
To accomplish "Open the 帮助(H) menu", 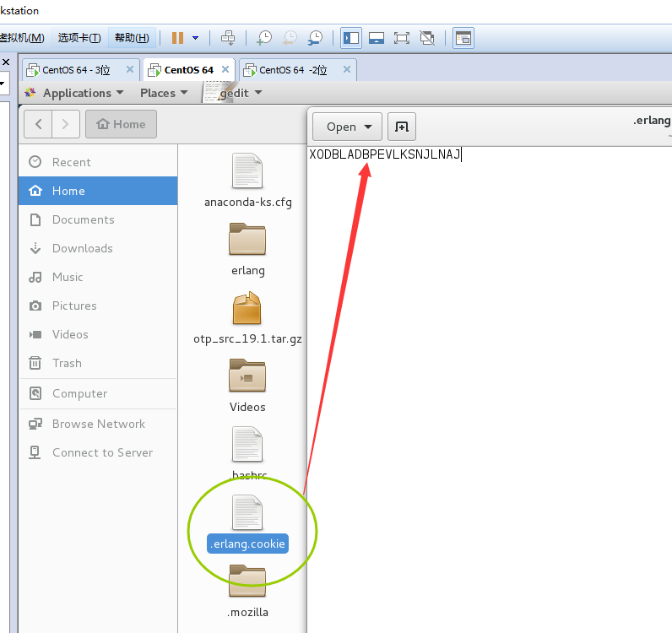I will (132, 38).
